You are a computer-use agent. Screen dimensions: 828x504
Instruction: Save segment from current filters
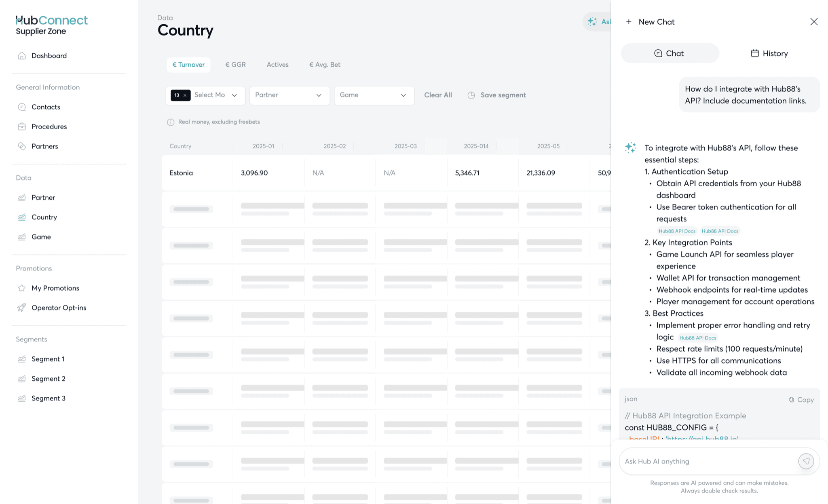point(496,95)
